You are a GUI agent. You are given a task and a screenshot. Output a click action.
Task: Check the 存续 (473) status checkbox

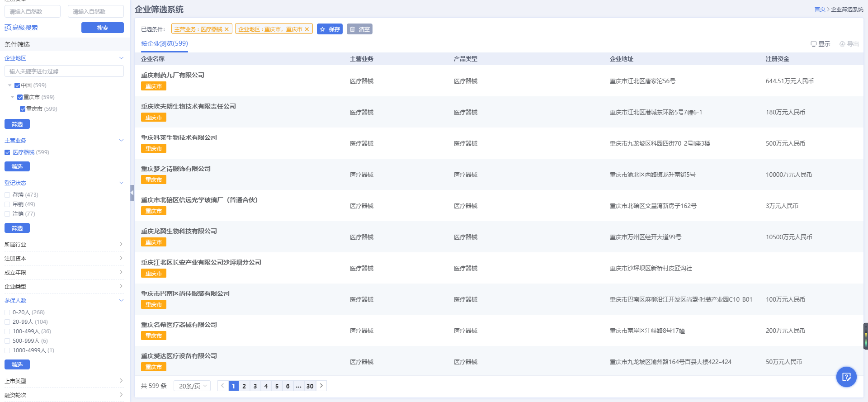tap(7, 195)
